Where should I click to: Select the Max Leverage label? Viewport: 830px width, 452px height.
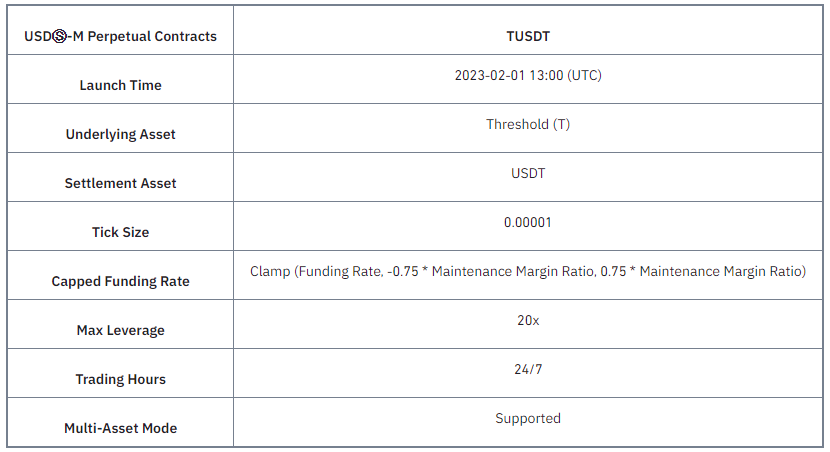pyautogui.click(x=121, y=330)
